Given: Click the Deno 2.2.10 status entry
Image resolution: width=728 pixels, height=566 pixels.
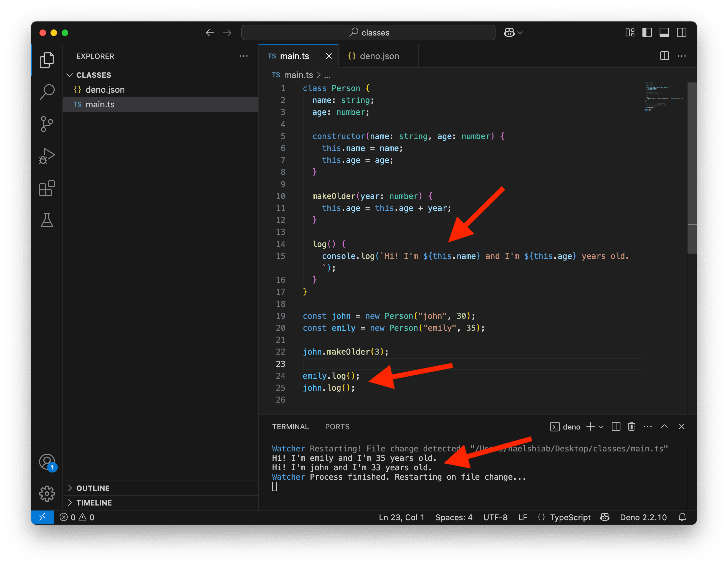Looking at the screenshot, I should (643, 517).
